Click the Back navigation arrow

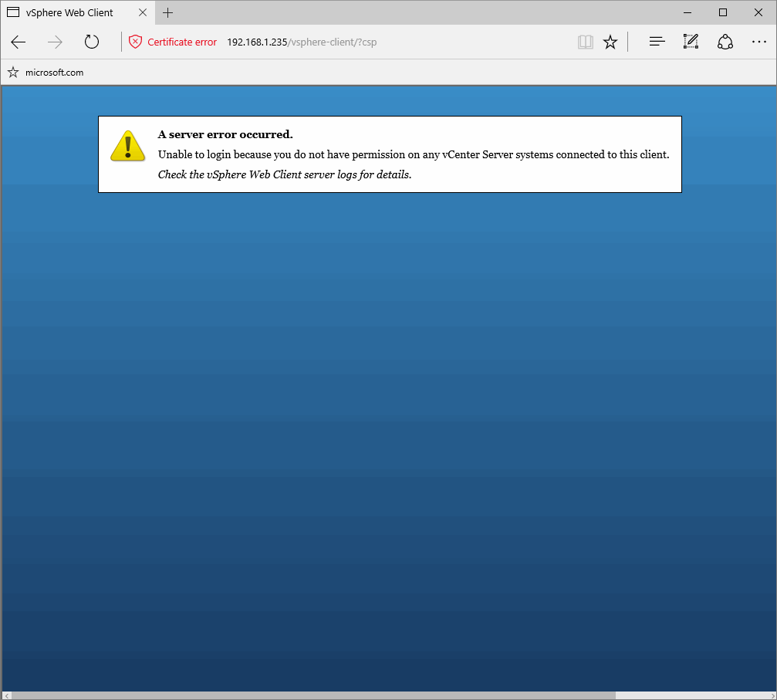point(19,42)
